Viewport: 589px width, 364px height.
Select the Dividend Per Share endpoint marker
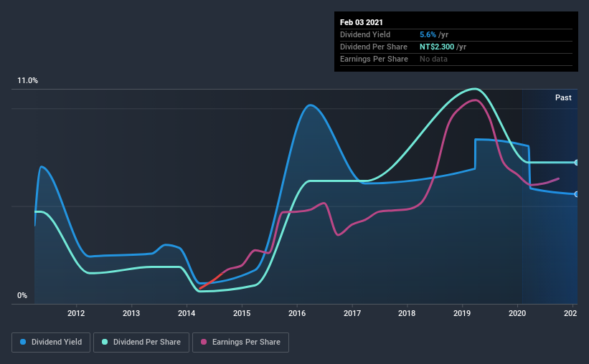(x=576, y=163)
